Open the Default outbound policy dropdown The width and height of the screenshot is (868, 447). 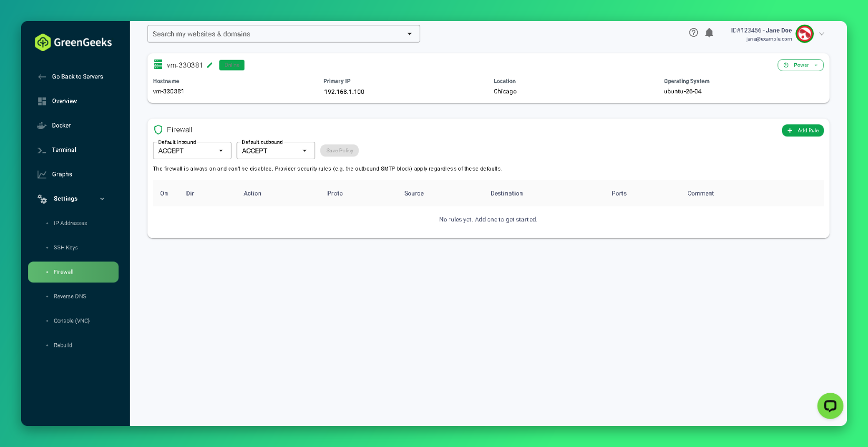point(275,151)
